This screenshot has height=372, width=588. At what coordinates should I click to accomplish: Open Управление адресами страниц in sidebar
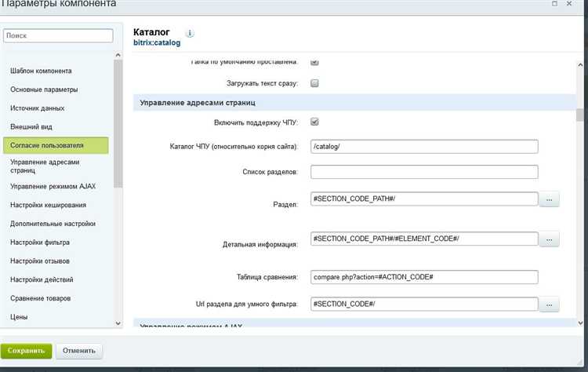pyautogui.click(x=45, y=166)
